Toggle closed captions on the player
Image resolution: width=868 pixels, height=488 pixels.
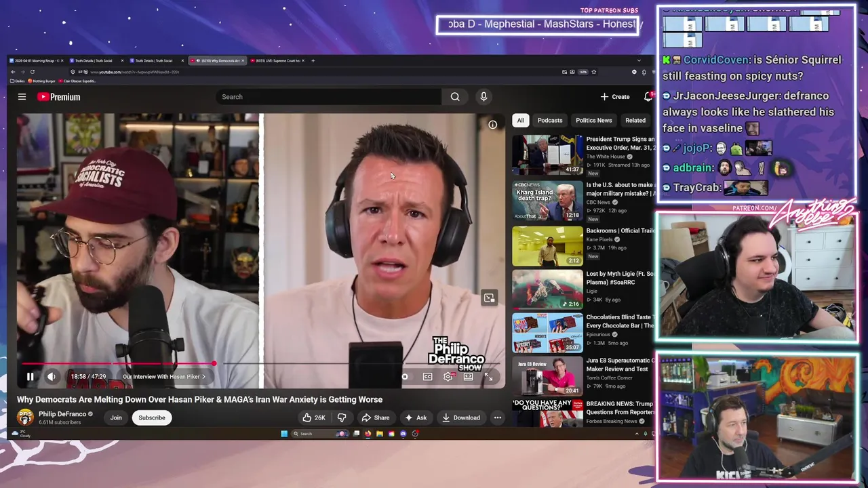[427, 377]
